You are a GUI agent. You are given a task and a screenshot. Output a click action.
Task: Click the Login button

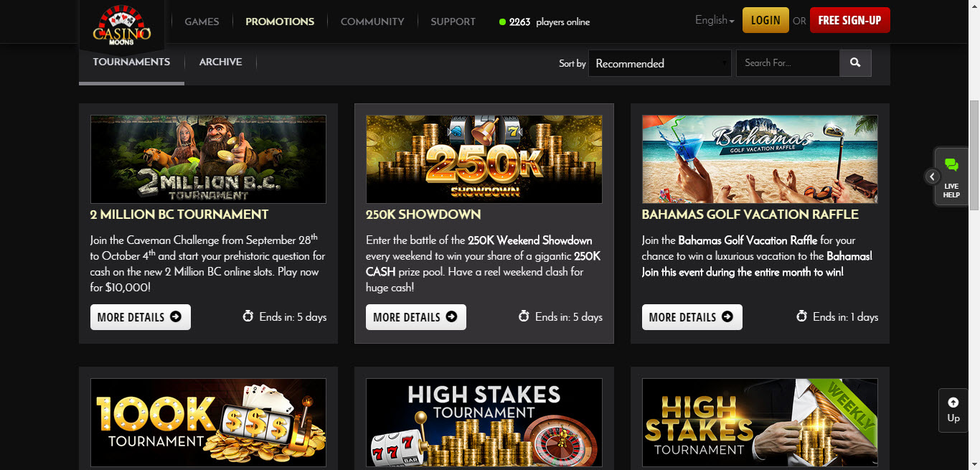(765, 20)
